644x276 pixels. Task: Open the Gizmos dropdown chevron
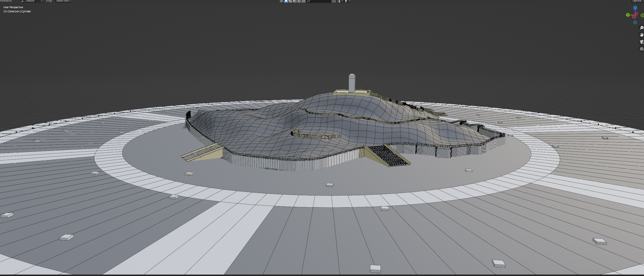[x=334, y=1]
